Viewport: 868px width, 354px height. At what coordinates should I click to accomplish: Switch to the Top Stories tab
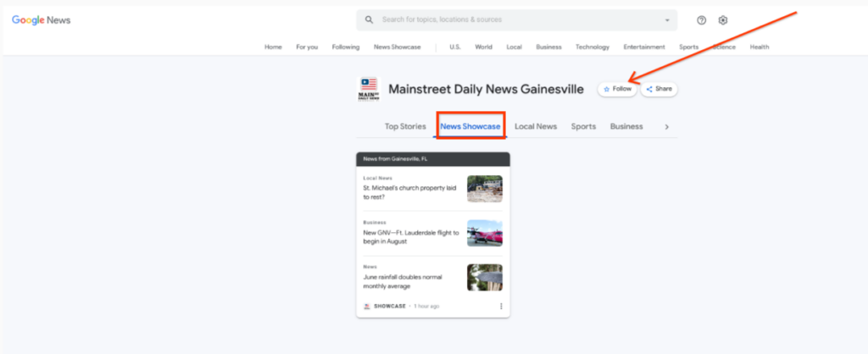point(405,127)
